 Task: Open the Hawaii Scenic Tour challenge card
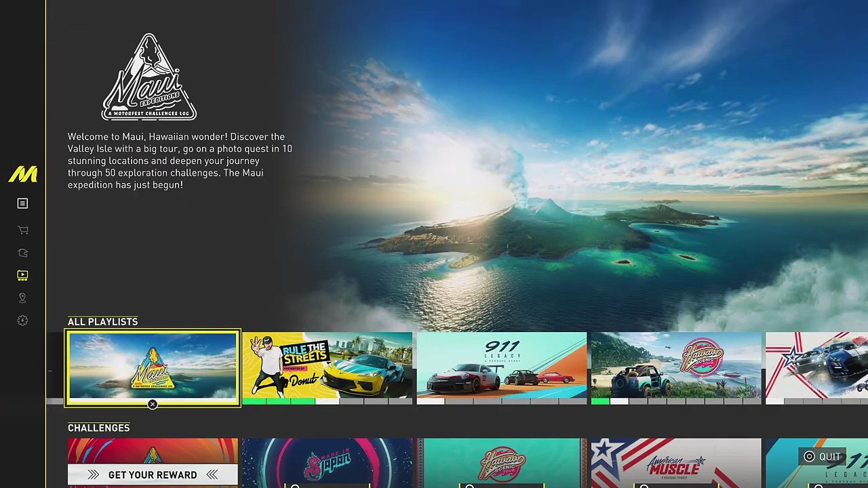pyautogui.click(x=501, y=463)
